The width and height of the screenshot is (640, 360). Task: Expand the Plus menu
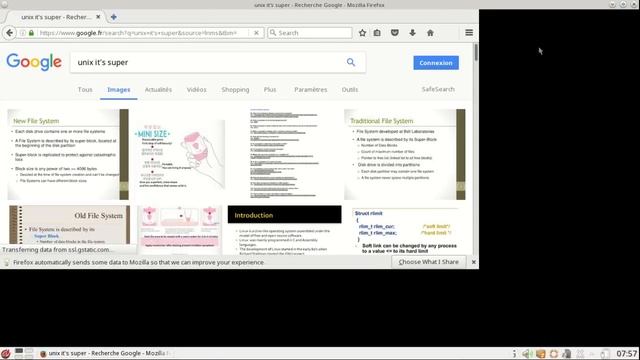(270, 89)
